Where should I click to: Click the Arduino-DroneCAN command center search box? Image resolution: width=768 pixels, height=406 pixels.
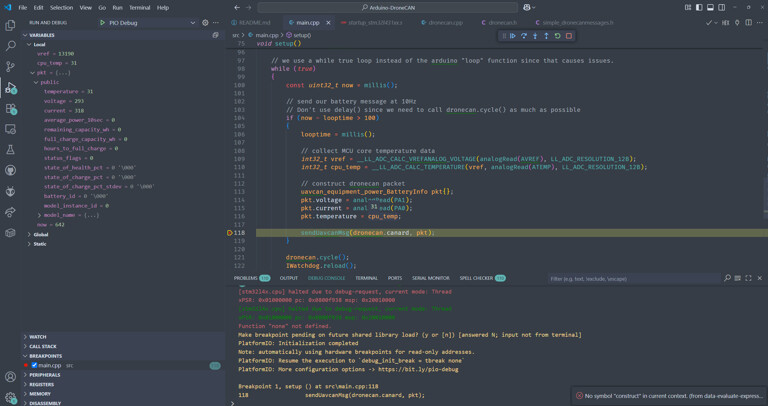(387, 7)
